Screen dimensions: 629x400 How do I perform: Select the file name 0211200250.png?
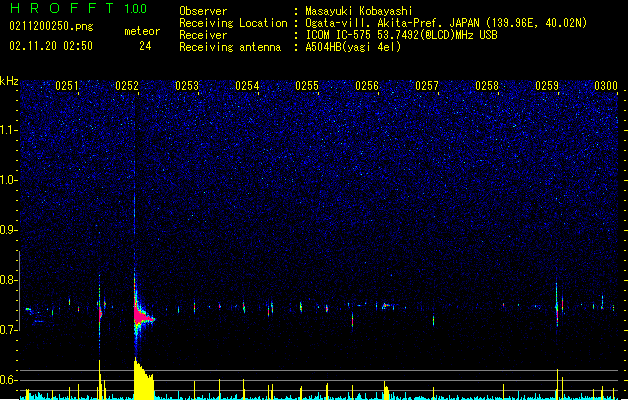(x=51, y=26)
